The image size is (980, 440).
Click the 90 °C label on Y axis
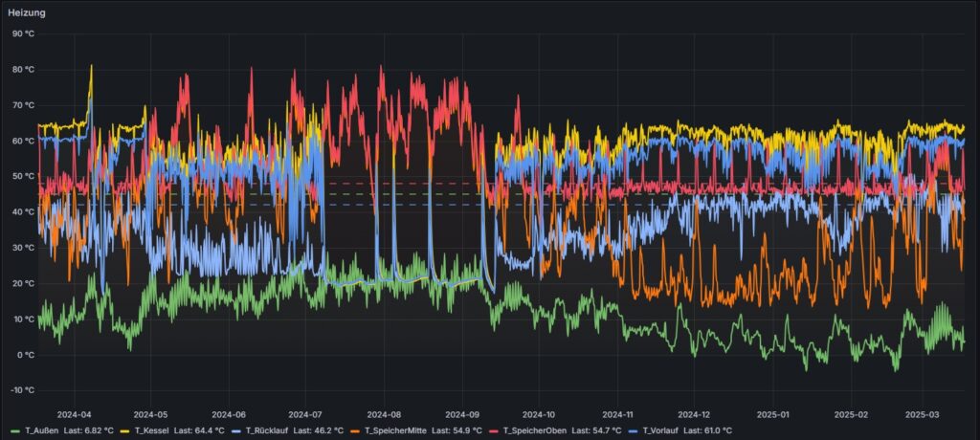pyautogui.click(x=22, y=33)
